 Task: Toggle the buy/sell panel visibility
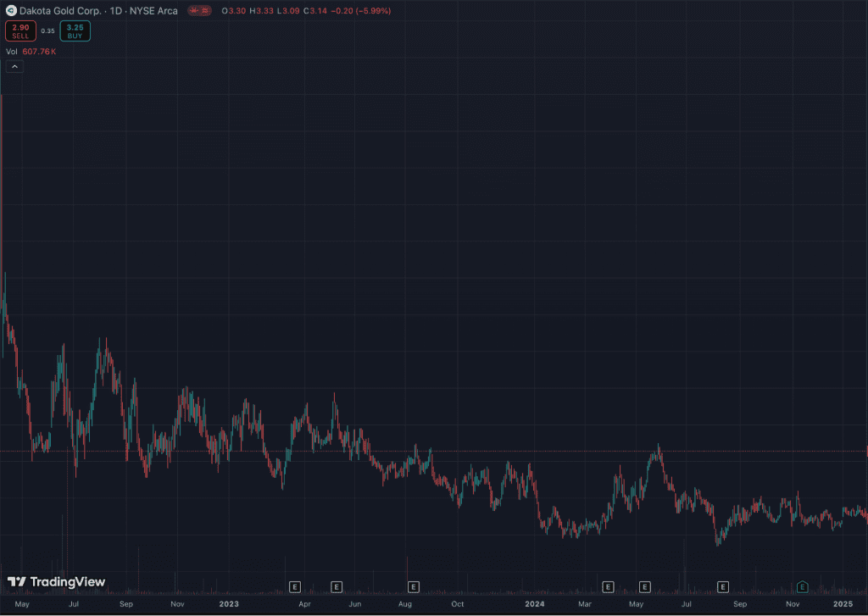[x=47, y=31]
